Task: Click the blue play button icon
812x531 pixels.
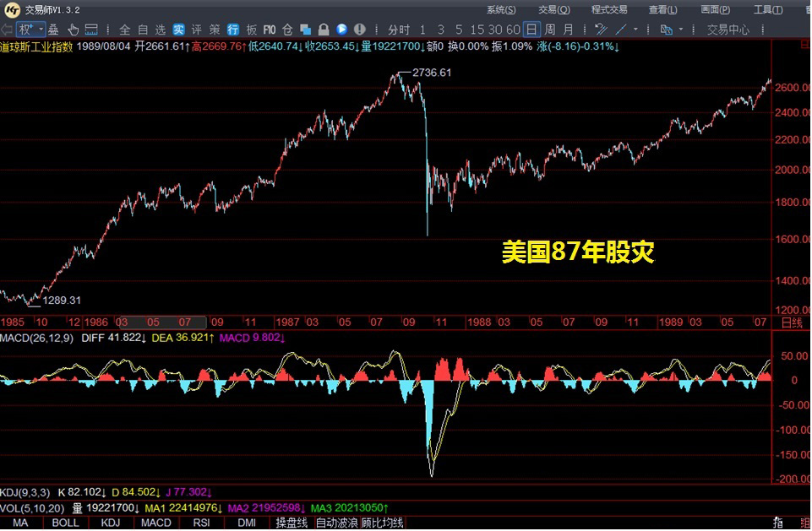Action: click(x=342, y=30)
